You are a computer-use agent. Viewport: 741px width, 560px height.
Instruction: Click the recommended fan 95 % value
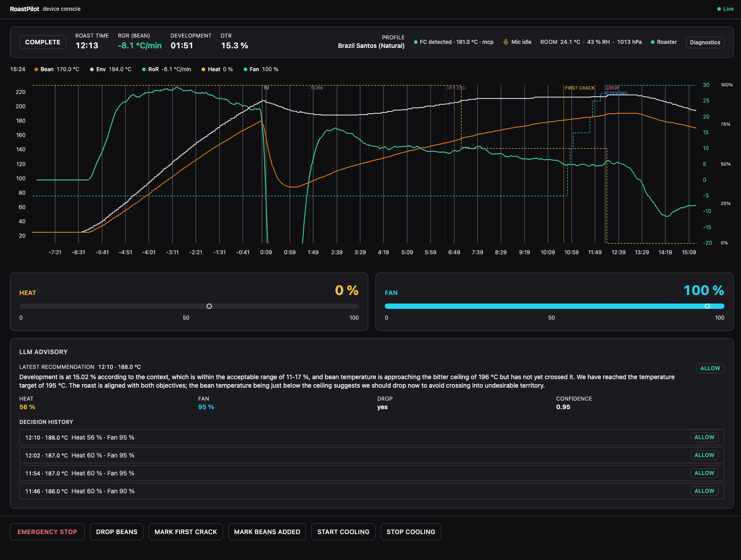click(x=206, y=407)
